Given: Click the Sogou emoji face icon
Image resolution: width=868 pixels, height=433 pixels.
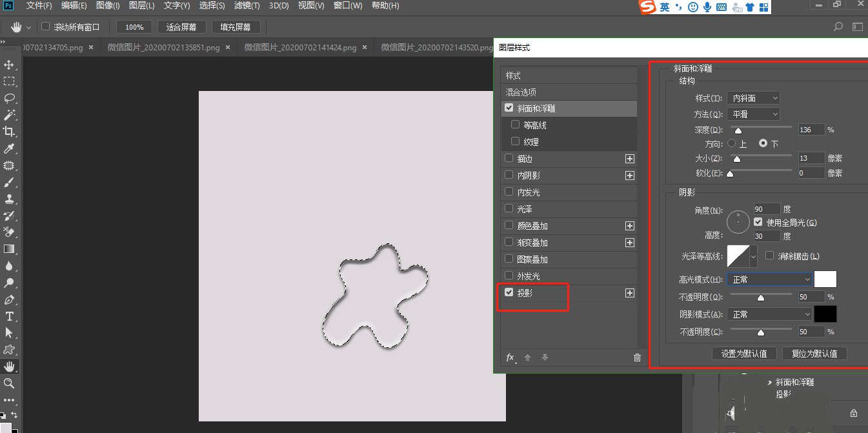Looking at the screenshot, I should click(x=693, y=7).
